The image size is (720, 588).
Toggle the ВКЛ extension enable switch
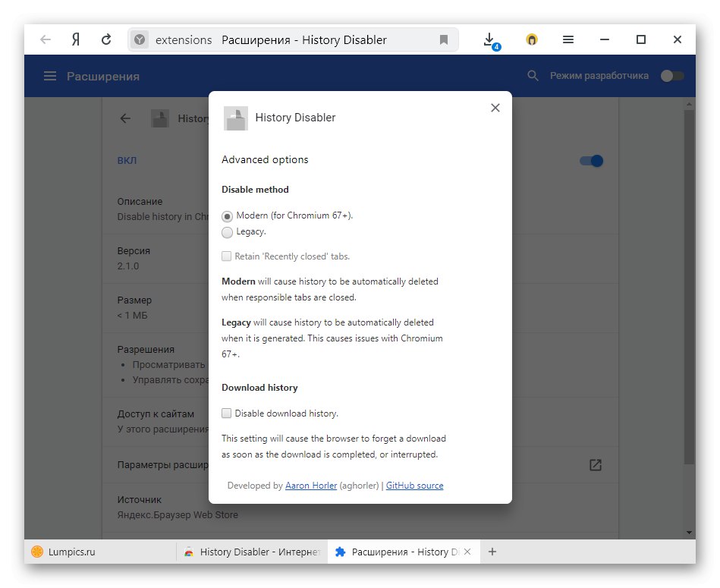point(592,161)
